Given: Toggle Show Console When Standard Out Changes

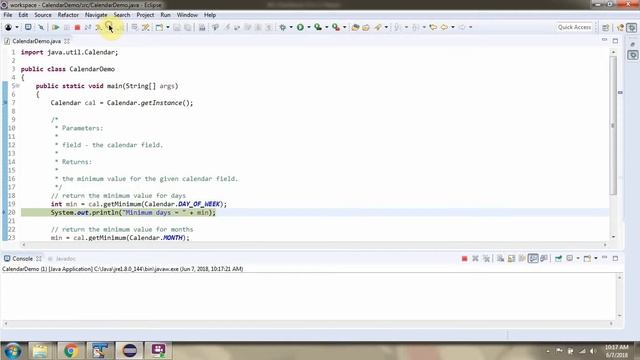Looking at the screenshot, I should 533,258.
